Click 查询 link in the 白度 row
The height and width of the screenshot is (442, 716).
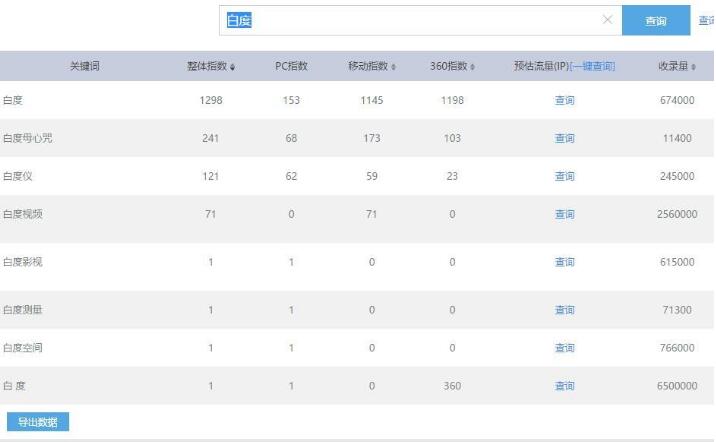pyautogui.click(x=564, y=100)
